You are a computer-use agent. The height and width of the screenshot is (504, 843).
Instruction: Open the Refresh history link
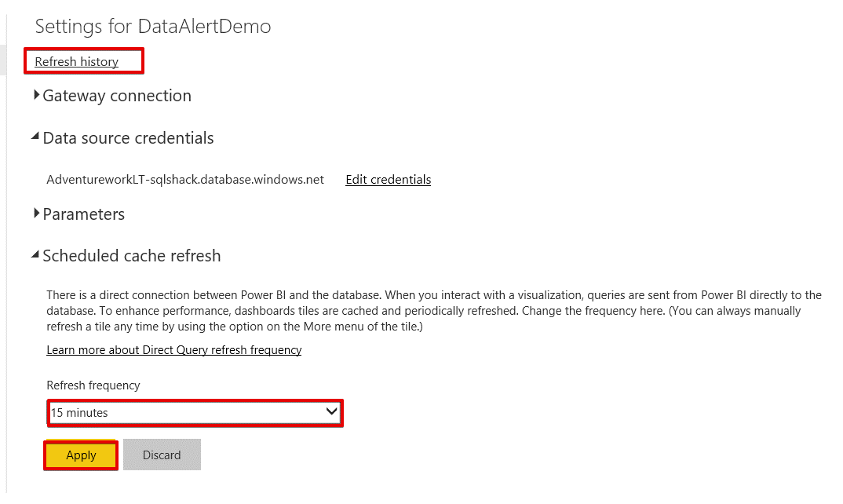click(x=76, y=62)
